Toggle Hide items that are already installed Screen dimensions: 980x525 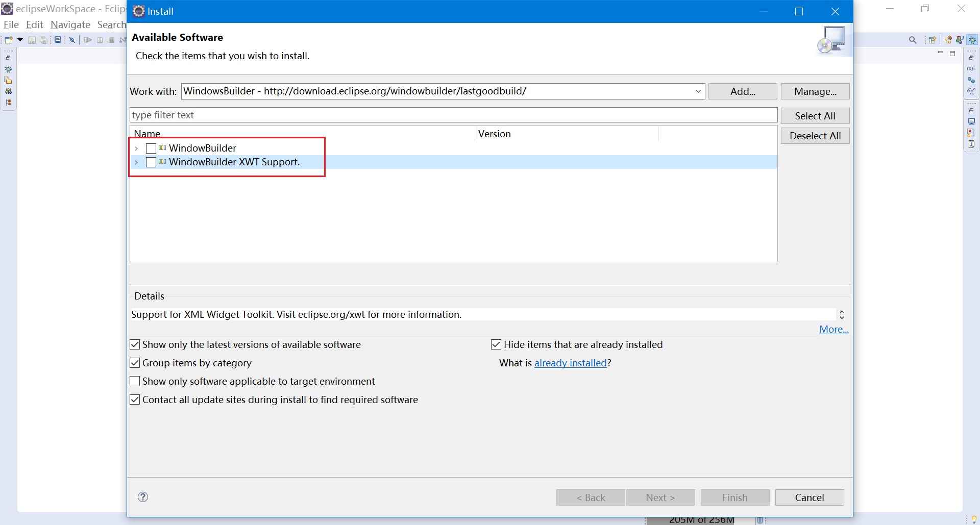click(496, 344)
